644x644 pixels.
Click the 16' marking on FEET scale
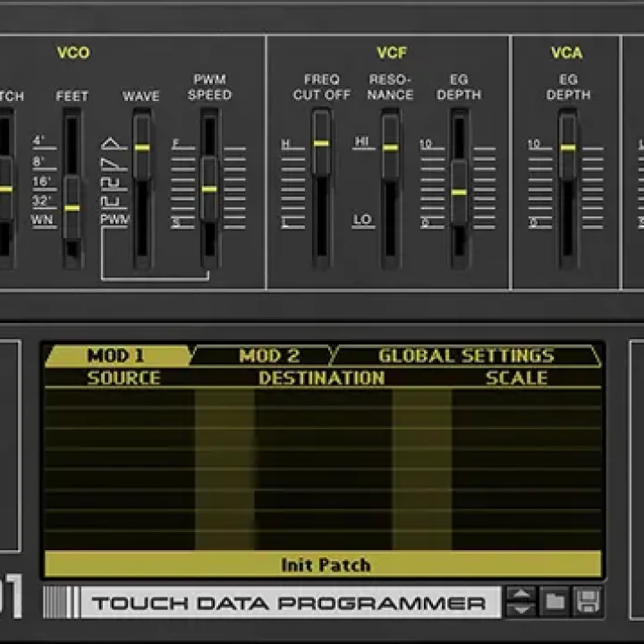pyautogui.click(x=41, y=181)
